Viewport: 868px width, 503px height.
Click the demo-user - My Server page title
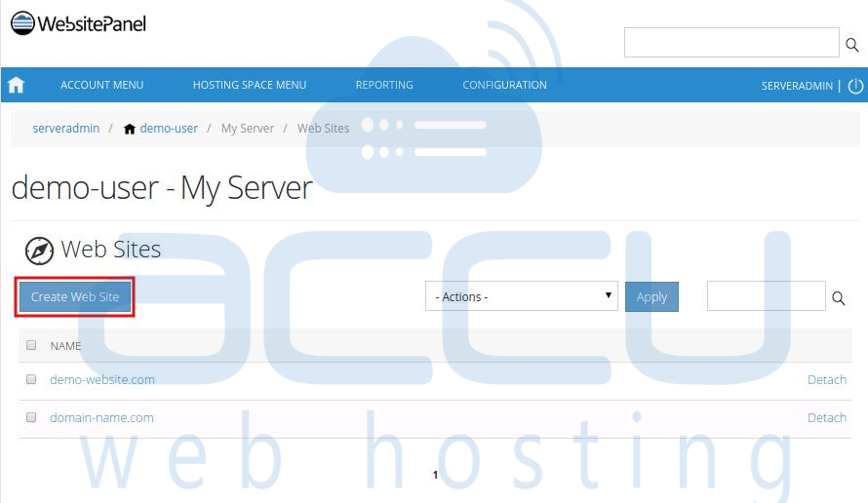click(x=162, y=188)
